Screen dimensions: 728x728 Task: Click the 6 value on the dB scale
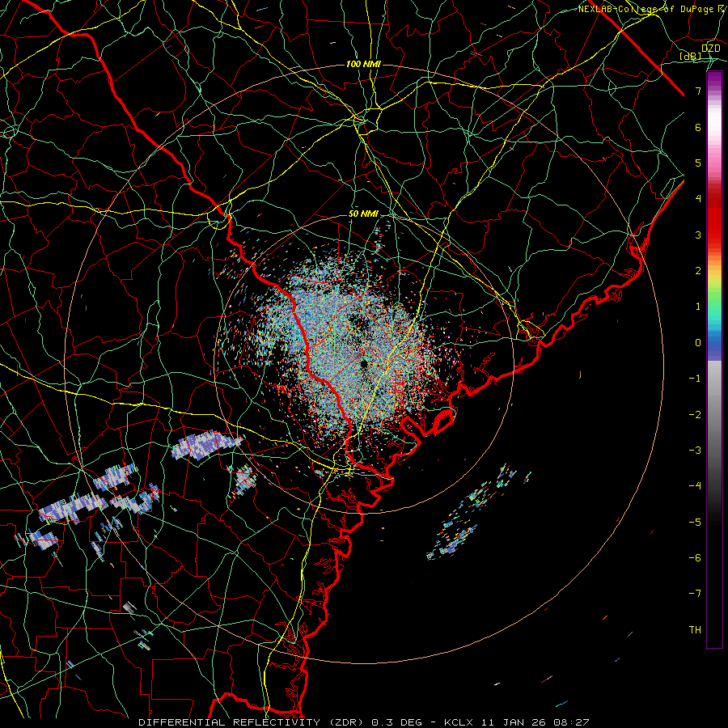point(698,127)
